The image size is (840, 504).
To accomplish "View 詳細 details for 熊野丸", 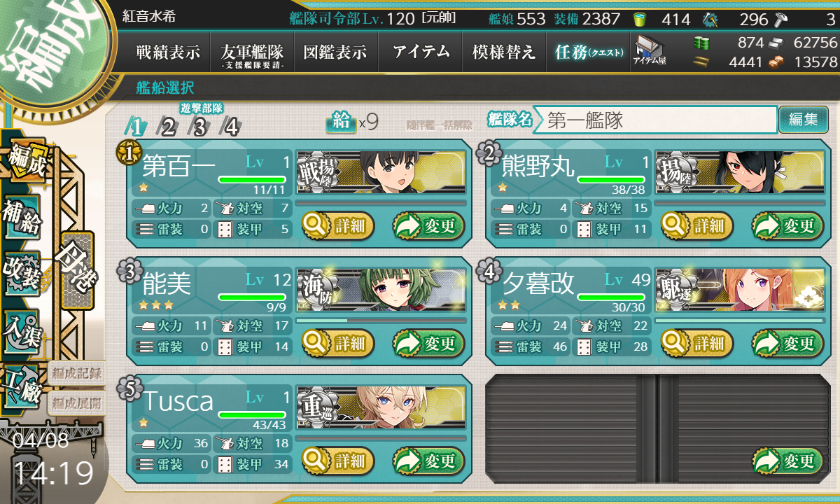I will 697,225.
